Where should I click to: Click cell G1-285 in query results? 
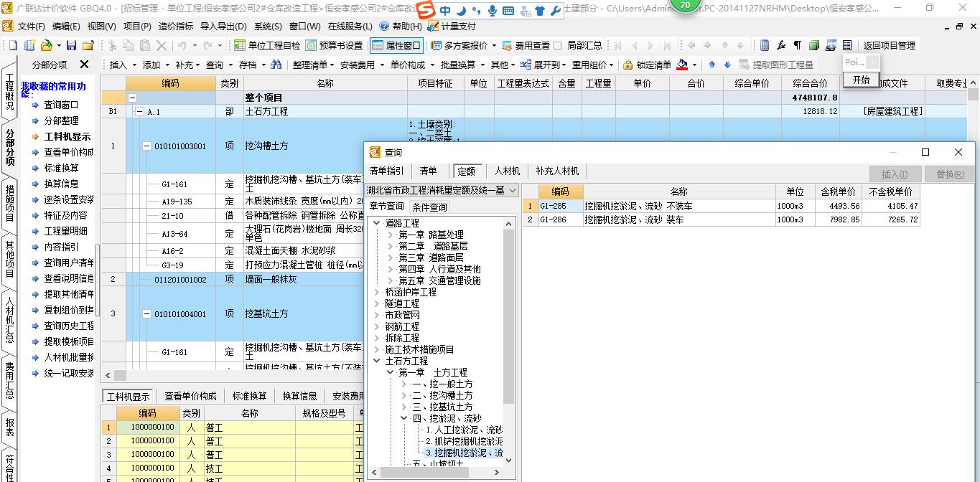[560, 206]
